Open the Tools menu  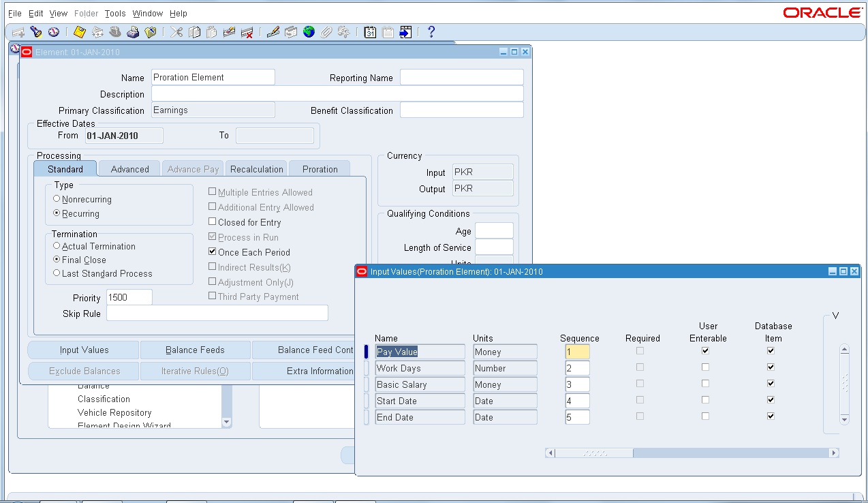(x=115, y=14)
